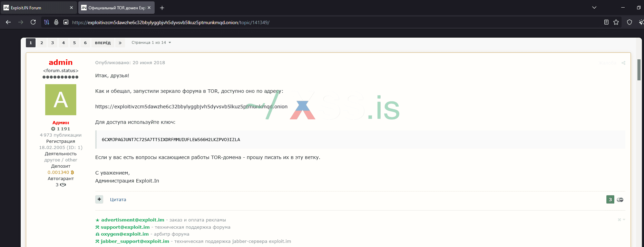Open the signature hide options dropdown
The width and height of the screenshot is (644, 247).
point(621,220)
